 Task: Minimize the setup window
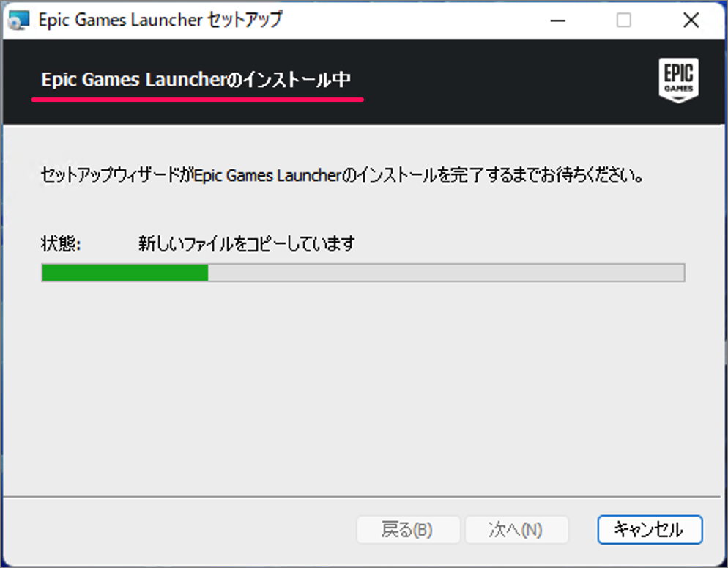(x=557, y=21)
